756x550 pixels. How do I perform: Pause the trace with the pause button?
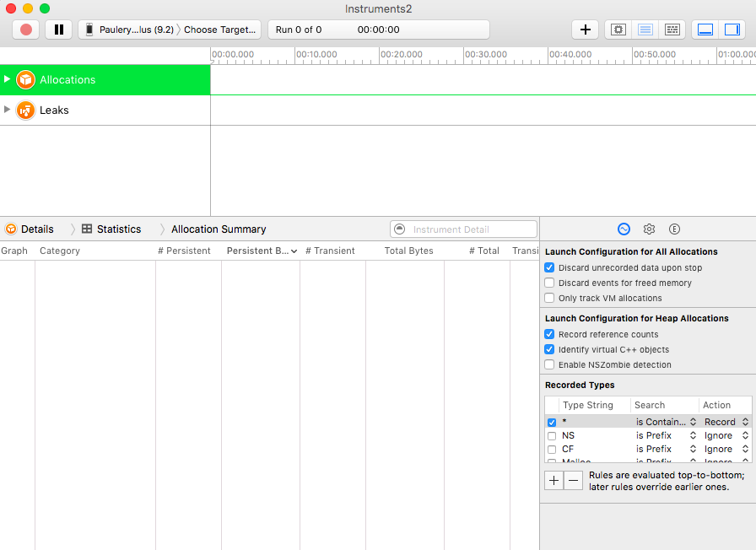coord(59,30)
